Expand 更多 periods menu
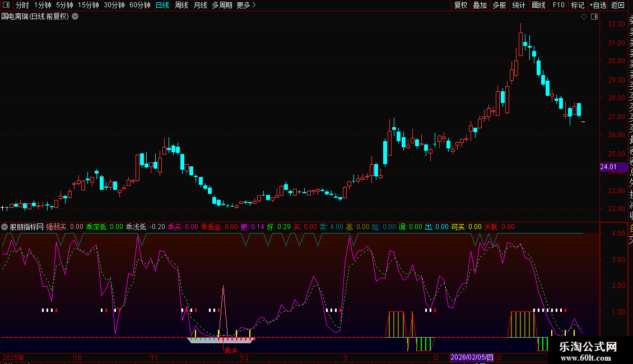The width and height of the screenshot is (633, 364). [x=246, y=5]
